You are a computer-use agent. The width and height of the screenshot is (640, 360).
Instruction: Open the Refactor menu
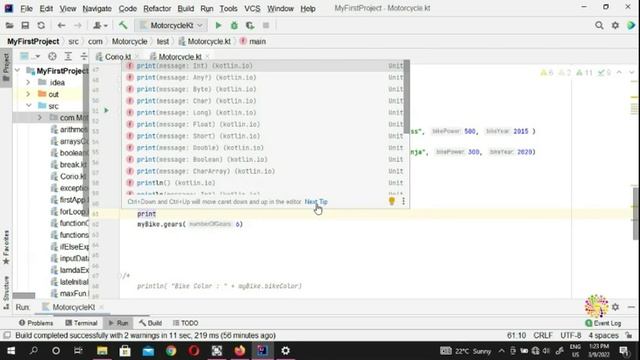(x=157, y=8)
